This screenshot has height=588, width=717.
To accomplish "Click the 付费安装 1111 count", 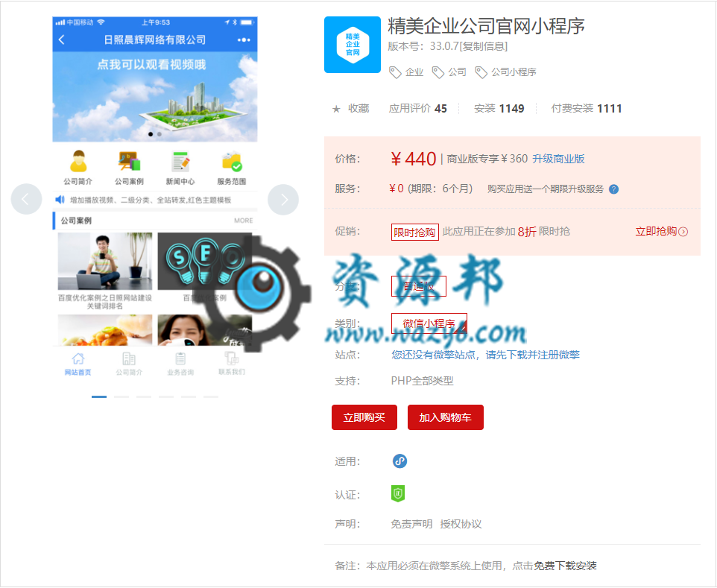I will (x=587, y=109).
